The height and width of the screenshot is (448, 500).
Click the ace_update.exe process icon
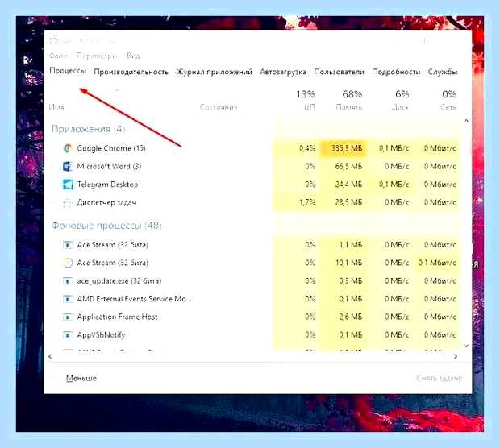[x=67, y=281]
